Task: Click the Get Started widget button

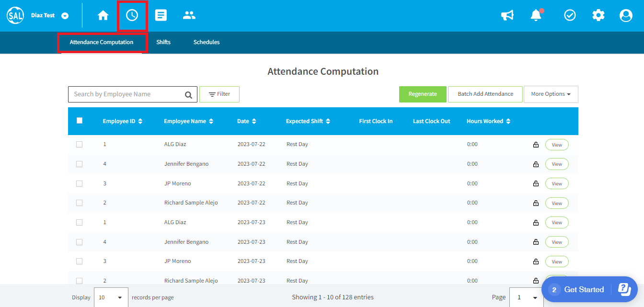Action: [589, 289]
